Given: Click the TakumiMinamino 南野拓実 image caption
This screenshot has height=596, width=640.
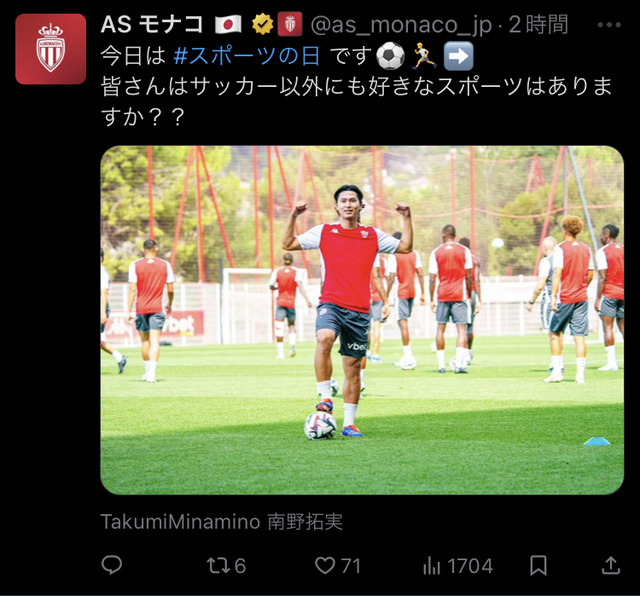Looking at the screenshot, I should [x=222, y=521].
